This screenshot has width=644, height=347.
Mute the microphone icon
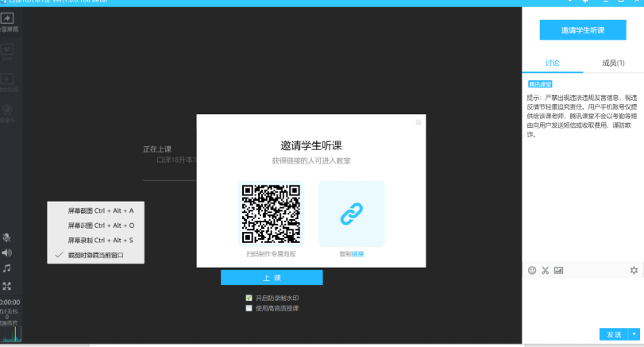click(x=7, y=238)
